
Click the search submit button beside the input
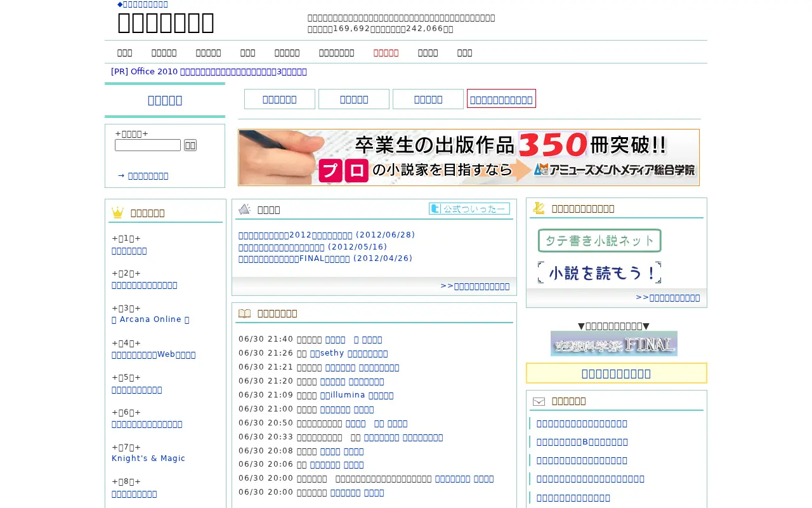(x=190, y=145)
